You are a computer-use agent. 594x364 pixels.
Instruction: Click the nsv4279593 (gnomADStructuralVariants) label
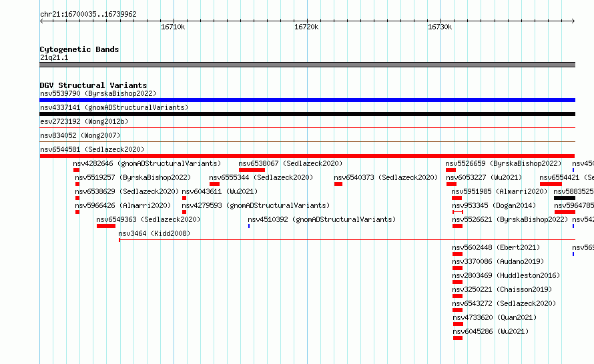coord(256,205)
